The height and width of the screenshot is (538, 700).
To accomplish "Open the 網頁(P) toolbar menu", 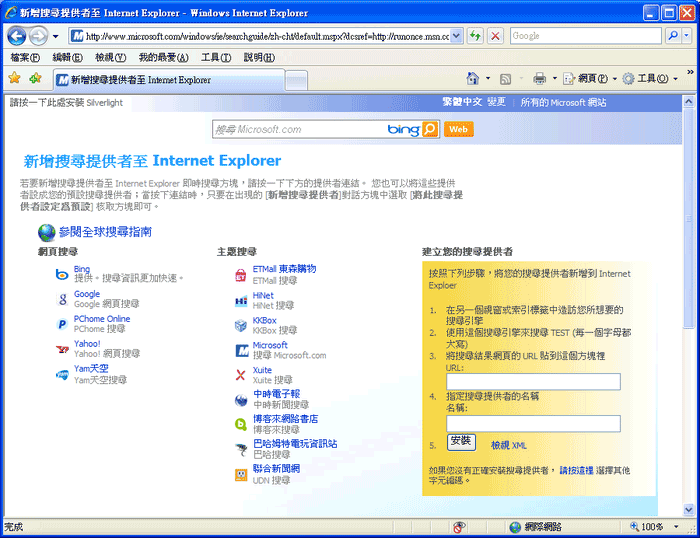I will 590,79.
